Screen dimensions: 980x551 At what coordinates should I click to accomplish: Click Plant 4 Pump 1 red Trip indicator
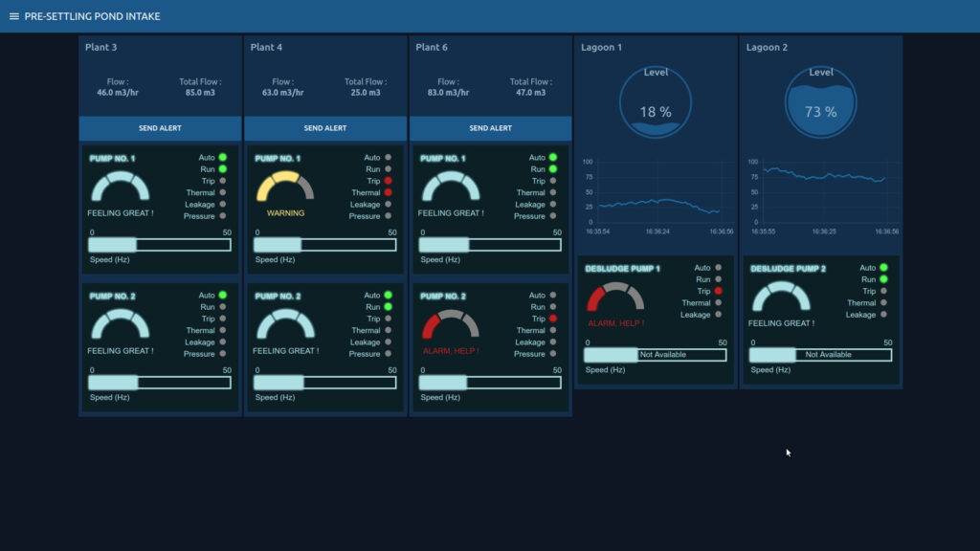[x=388, y=181]
